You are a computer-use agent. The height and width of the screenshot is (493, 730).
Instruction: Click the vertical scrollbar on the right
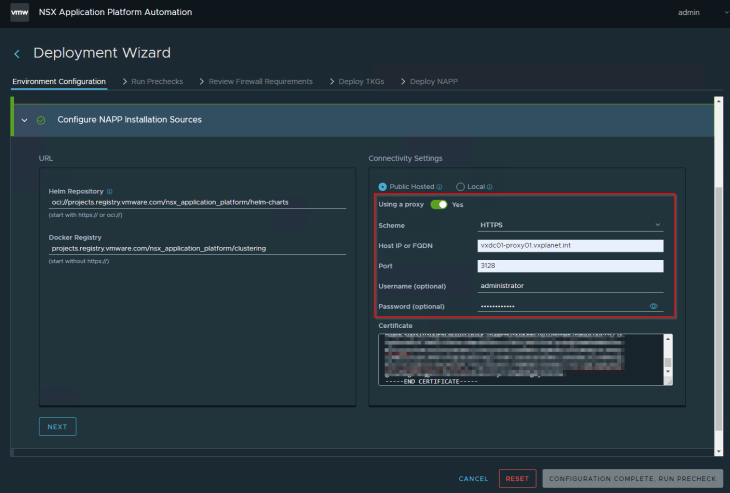pos(717,270)
